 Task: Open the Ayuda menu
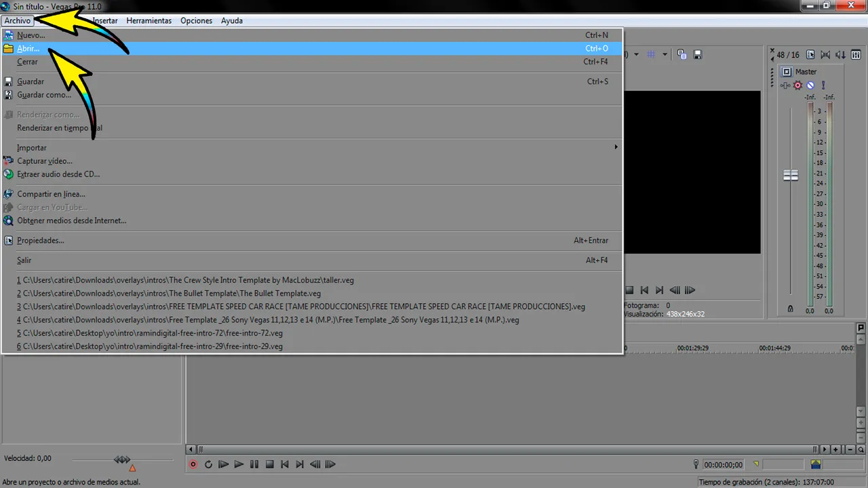pyautogui.click(x=232, y=20)
